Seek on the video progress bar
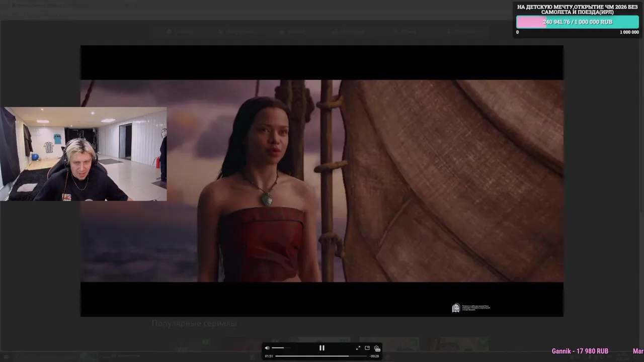Viewport: 644px width, 362px height. coord(321,356)
